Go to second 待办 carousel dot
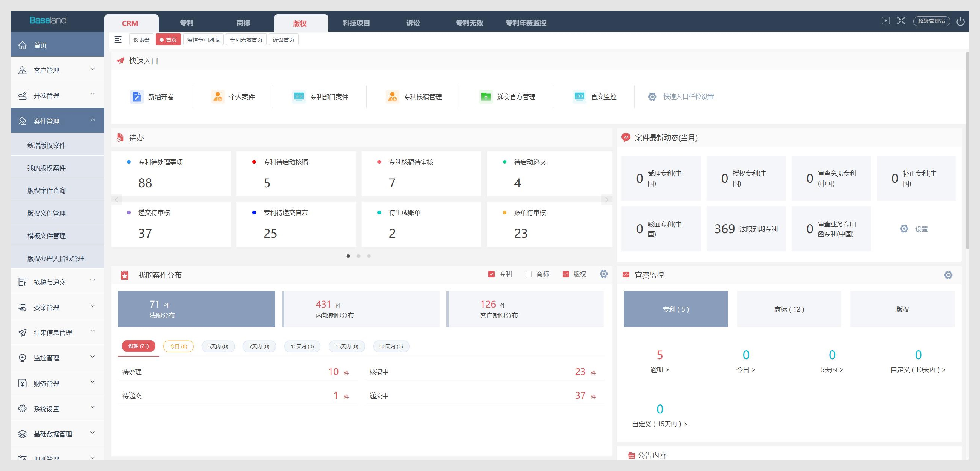The image size is (980, 471). [x=358, y=256]
